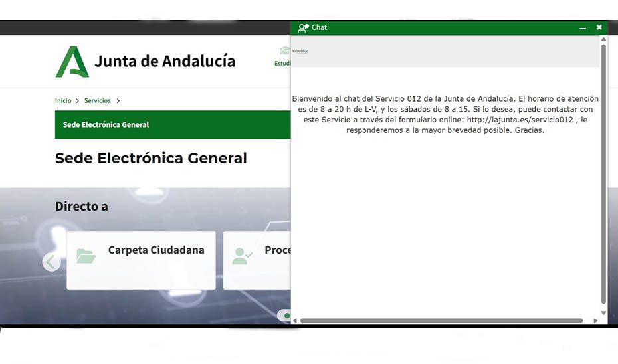618x364 pixels.
Task: Click chat horizontal scrollbar right arrow
Action: tap(595, 321)
